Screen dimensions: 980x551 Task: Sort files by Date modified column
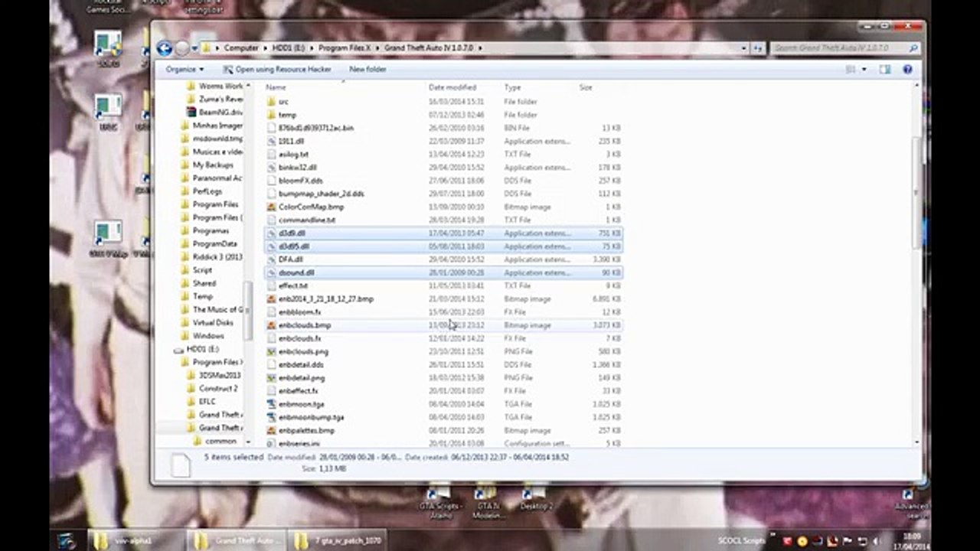pos(452,87)
